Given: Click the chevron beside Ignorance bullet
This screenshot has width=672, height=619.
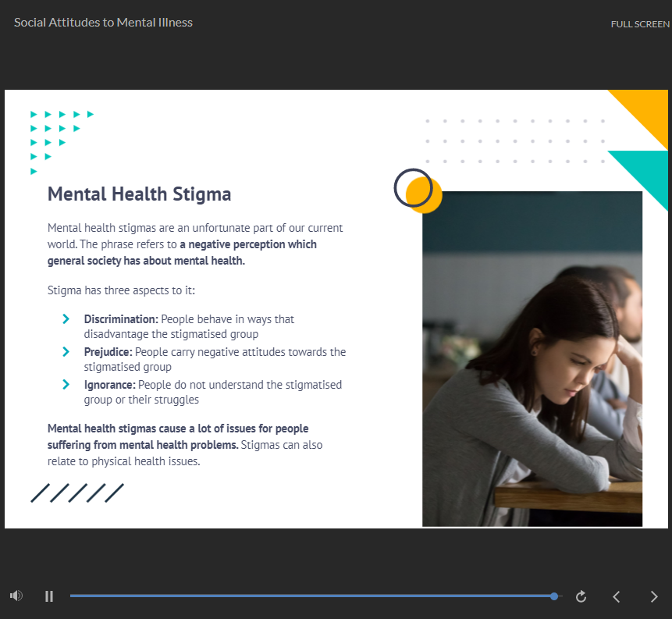Looking at the screenshot, I should [66, 385].
